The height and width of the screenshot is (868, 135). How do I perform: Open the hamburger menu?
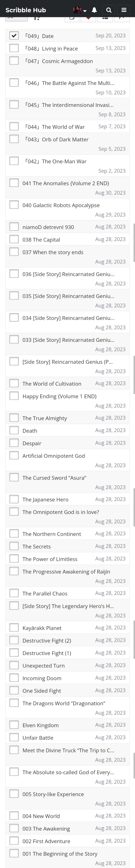[x=124, y=10]
